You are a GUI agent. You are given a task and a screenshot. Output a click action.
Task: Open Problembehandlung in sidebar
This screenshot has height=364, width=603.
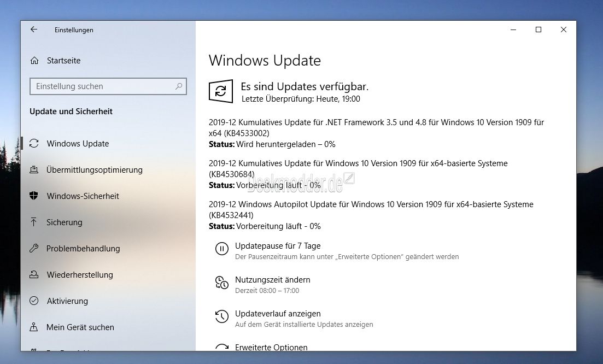(x=83, y=248)
